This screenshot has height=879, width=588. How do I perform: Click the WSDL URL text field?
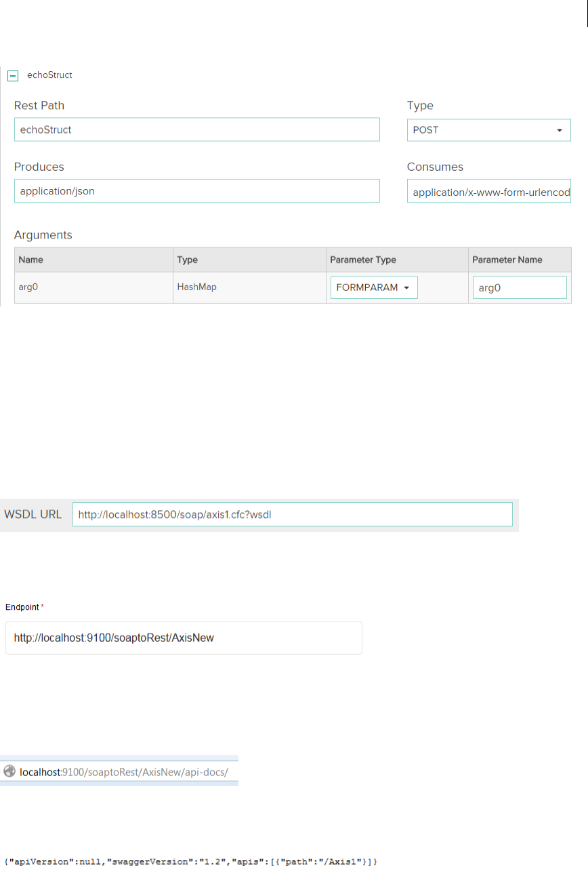(292, 515)
